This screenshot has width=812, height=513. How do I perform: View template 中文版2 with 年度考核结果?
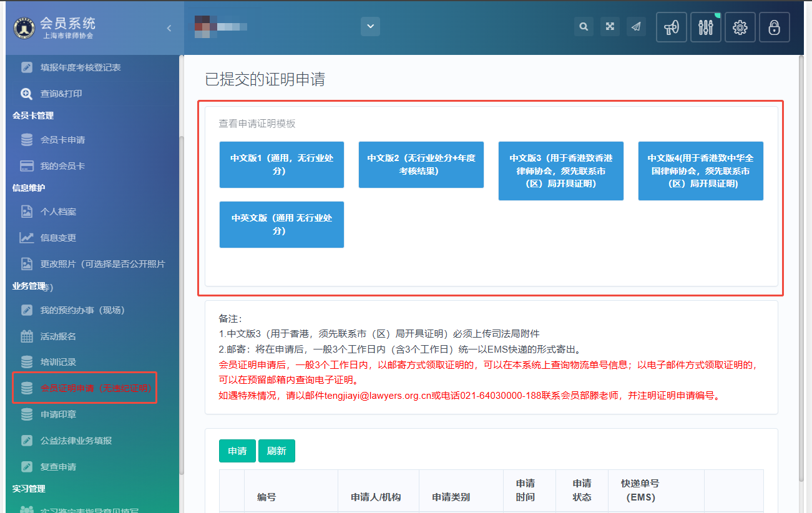pyautogui.click(x=421, y=165)
